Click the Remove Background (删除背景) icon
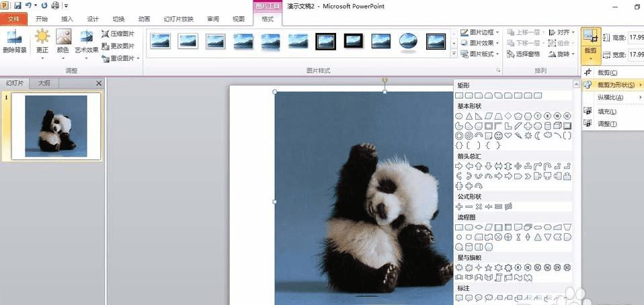 click(x=13, y=38)
